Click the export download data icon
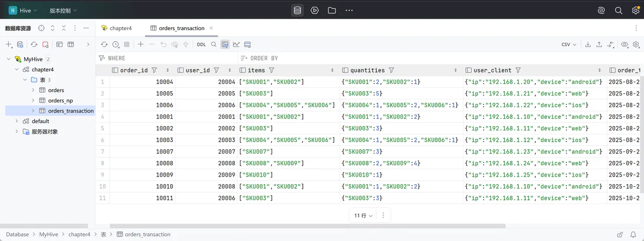Image resolution: width=644 pixels, height=241 pixels. click(588, 44)
